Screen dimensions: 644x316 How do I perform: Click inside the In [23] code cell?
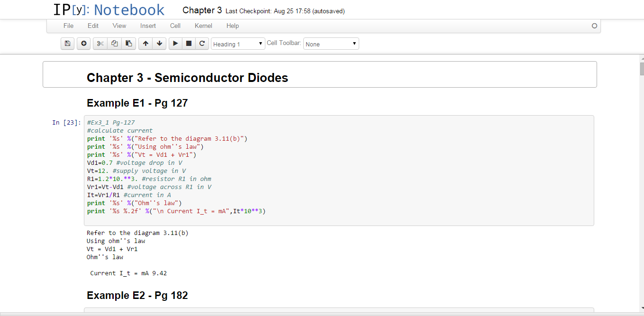339,171
